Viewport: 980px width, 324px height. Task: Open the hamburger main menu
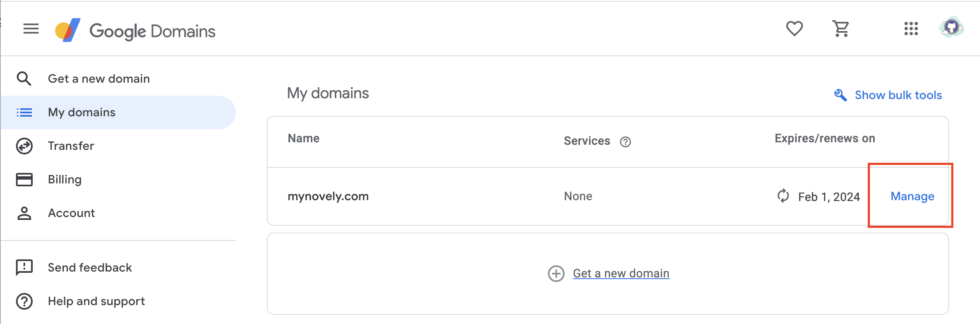coord(31,29)
